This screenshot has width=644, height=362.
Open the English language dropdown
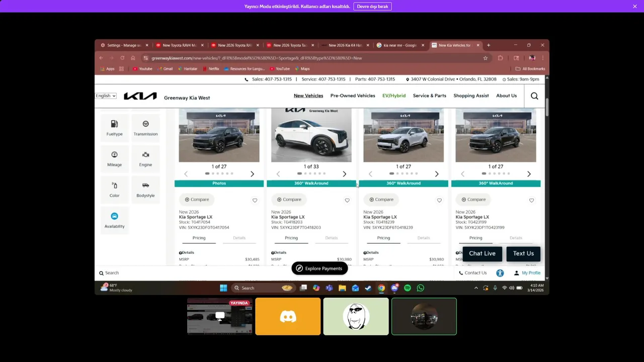pos(106,96)
